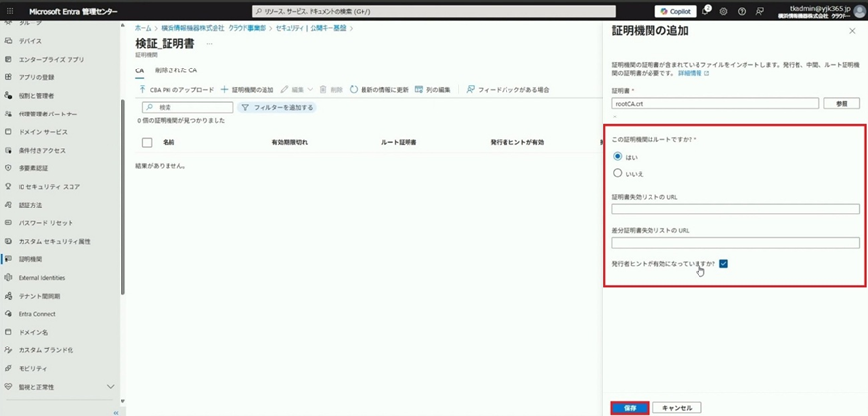This screenshot has width=868, height=416.
Task: Switch to 削除された CA tab
Action: point(175,70)
